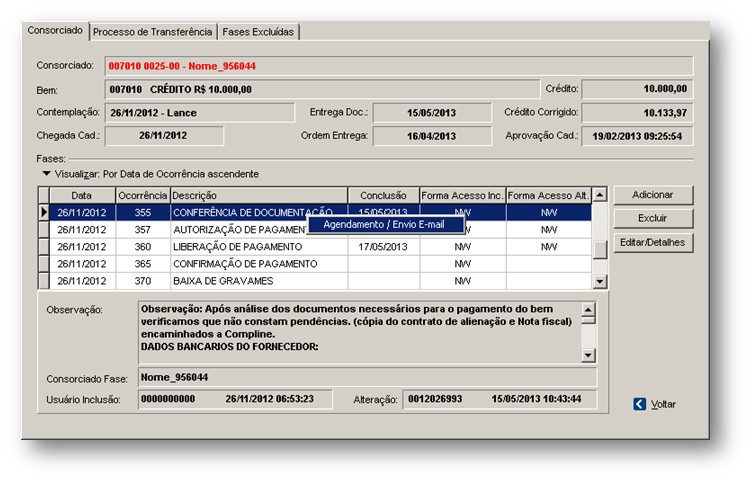Click inside the Observação text box
This screenshot has height=482, width=752.
click(360, 332)
